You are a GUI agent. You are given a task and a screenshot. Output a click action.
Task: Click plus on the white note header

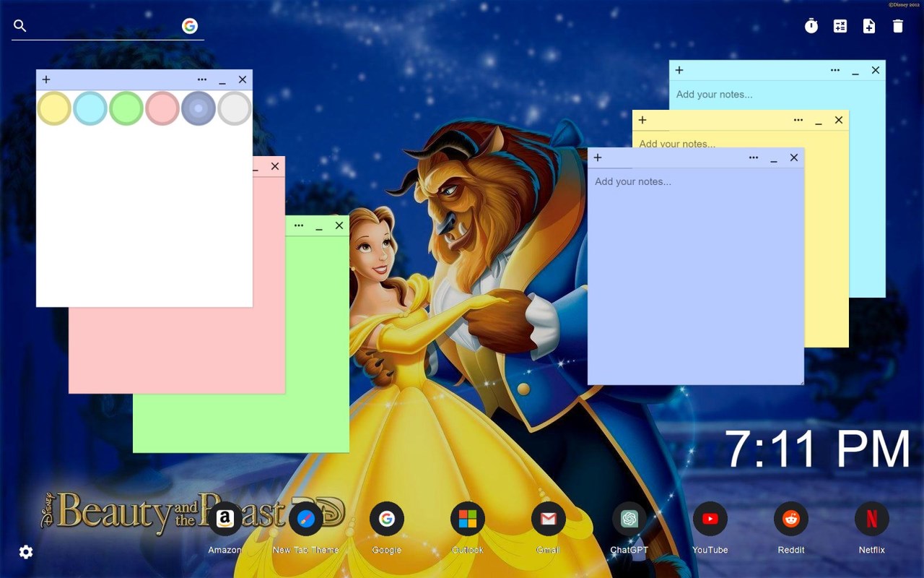tap(46, 79)
